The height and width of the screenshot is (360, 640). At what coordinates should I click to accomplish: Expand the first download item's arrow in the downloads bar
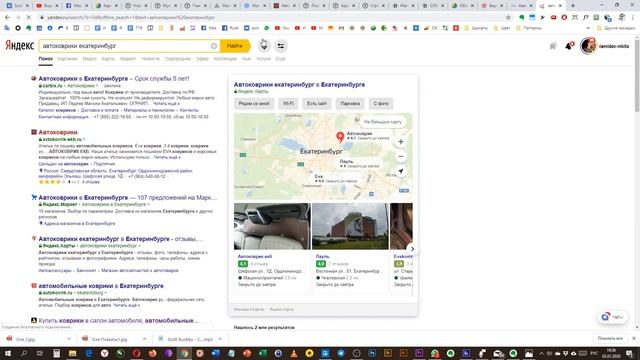pos(69,339)
